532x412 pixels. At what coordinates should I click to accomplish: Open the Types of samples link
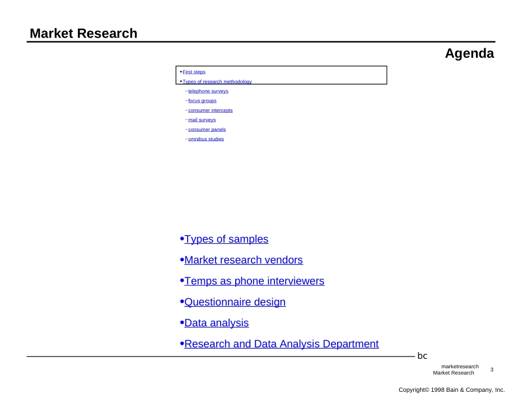click(x=226, y=239)
